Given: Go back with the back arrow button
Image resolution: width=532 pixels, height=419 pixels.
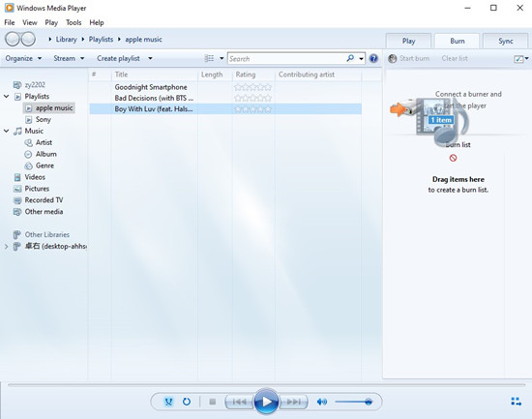Looking at the screenshot, I should 13,39.
